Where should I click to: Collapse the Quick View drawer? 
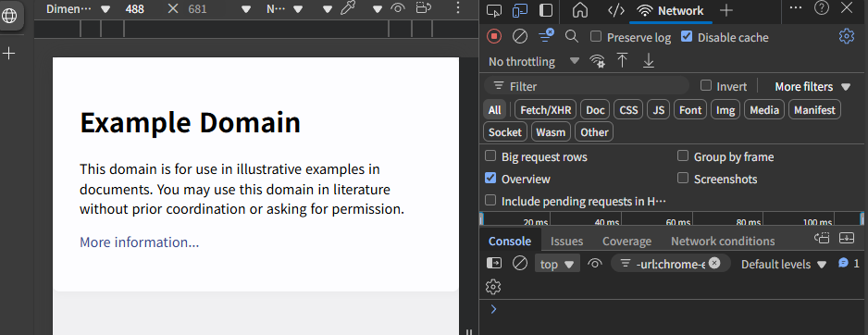point(847,238)
